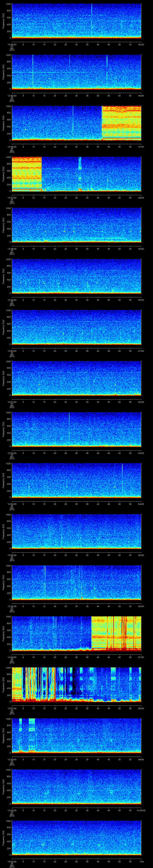The image size is (153, 868).
Task: Pick the 13:49:00 time axis label
Action: pos(12,300)
